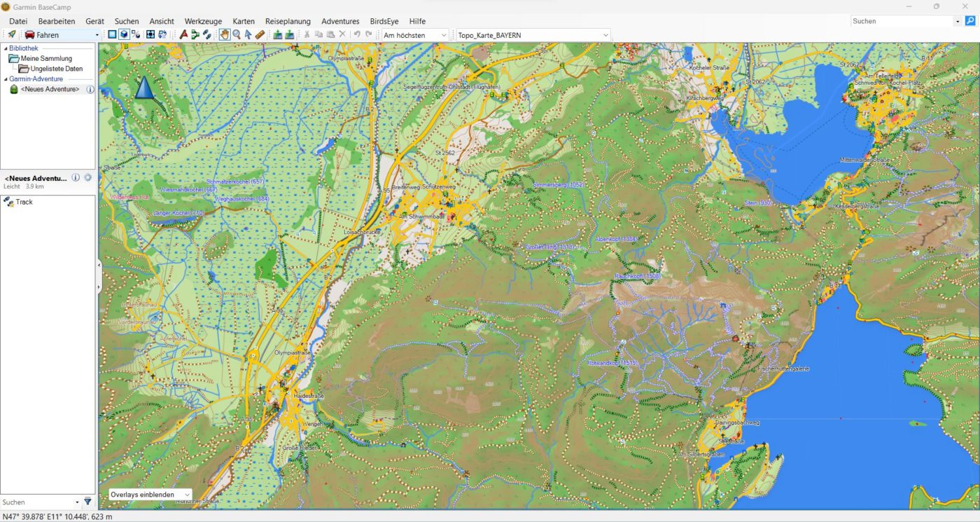980x522 pixels.
Task: Select the hand pan tool
Action: pyautogui.click(x=225, y=34)
